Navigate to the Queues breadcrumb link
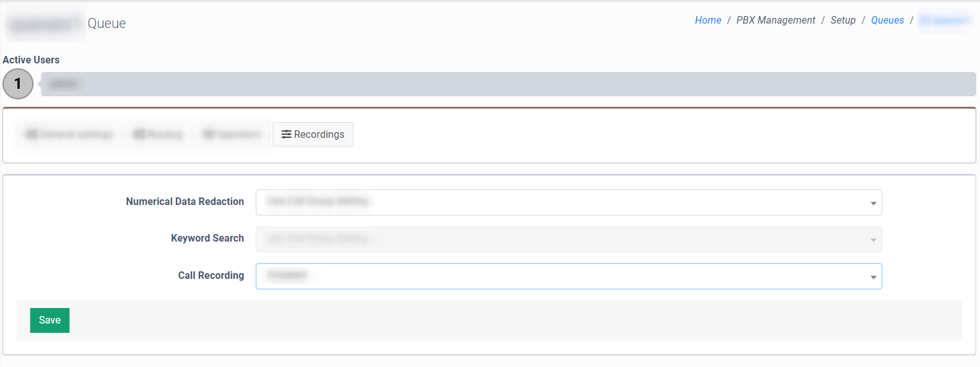This screenshot has width=980, height=367. (887, 20)
